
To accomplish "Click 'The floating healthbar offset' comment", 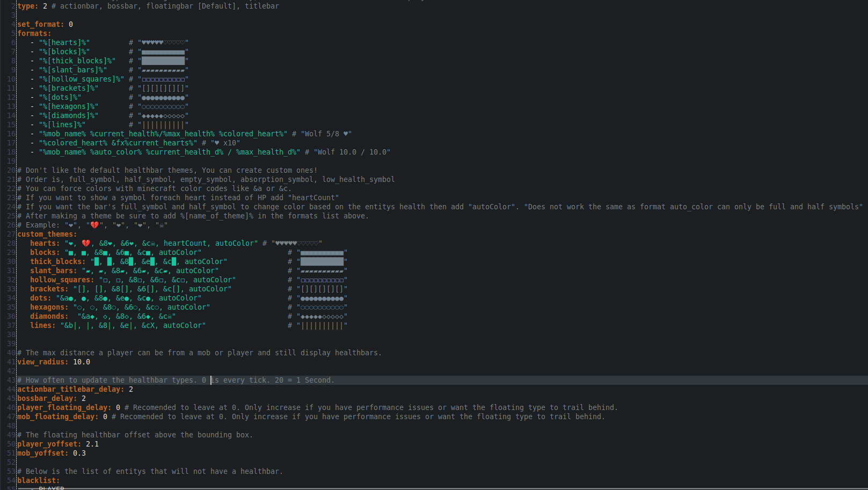I will click(x=135, y=435).
